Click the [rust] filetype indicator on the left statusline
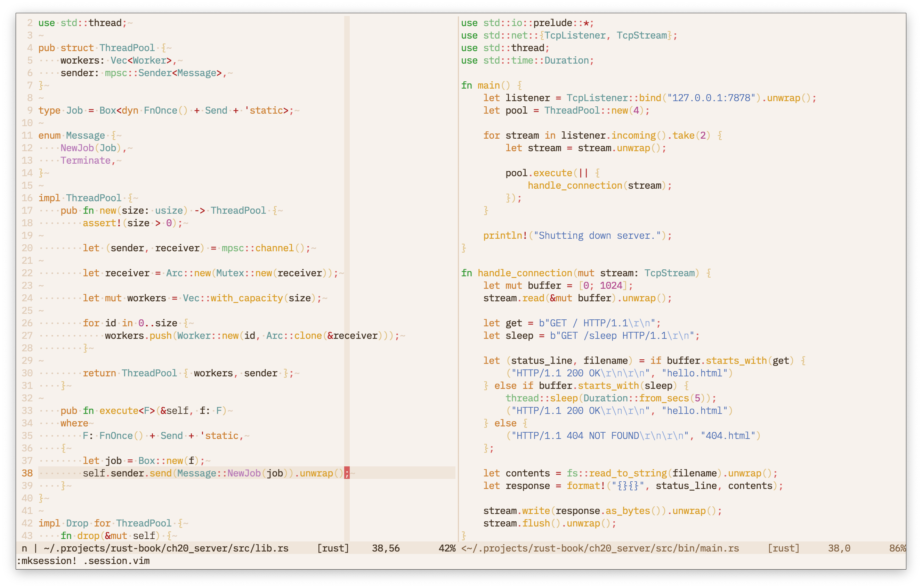Screen dimensions: 922x588 click(333, 548)
